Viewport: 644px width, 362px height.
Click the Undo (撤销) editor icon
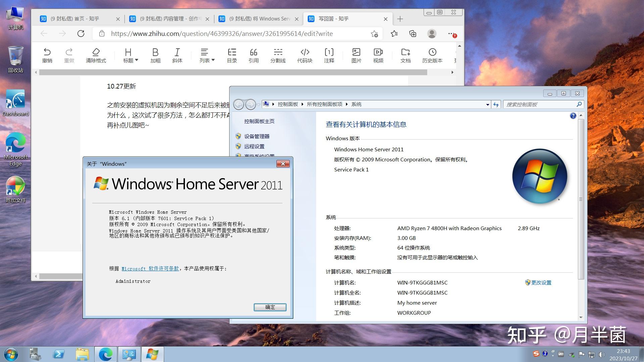point(47,55)
